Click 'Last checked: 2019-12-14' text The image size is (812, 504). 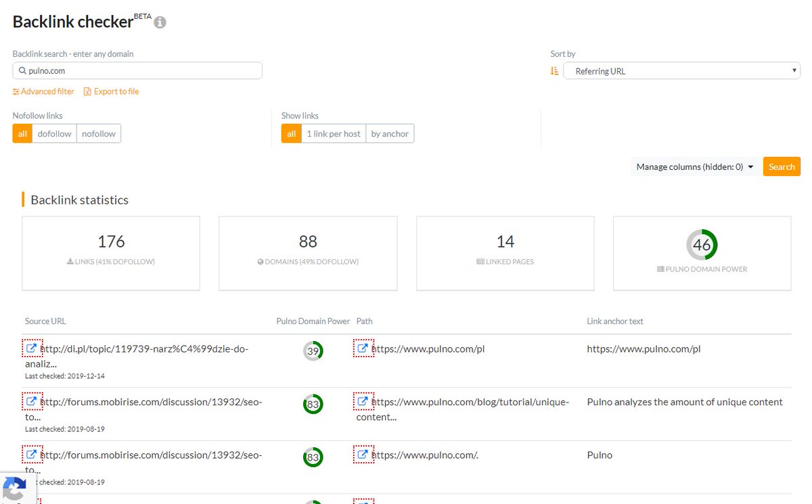pyautogui.click(x=65, y=376)
